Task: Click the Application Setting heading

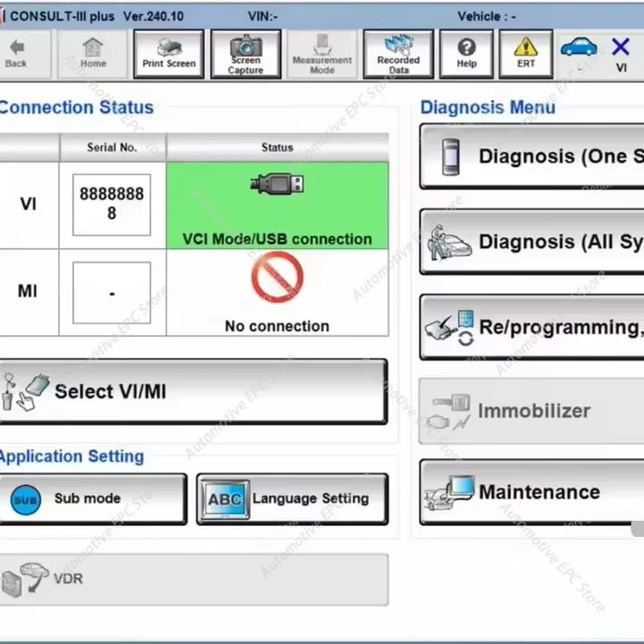Action: point(71,456)
